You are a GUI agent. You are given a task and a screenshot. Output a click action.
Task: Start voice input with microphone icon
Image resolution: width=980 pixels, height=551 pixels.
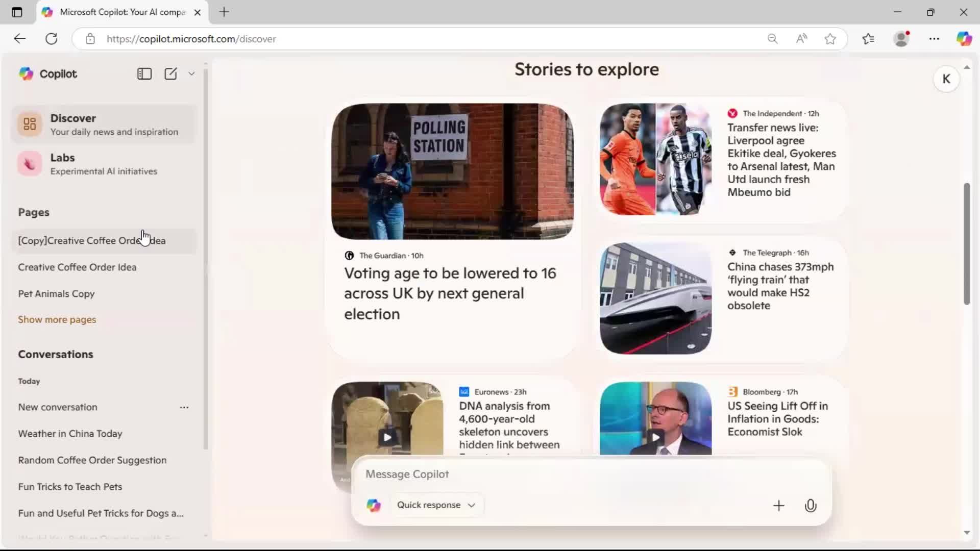tap(811, 506)
